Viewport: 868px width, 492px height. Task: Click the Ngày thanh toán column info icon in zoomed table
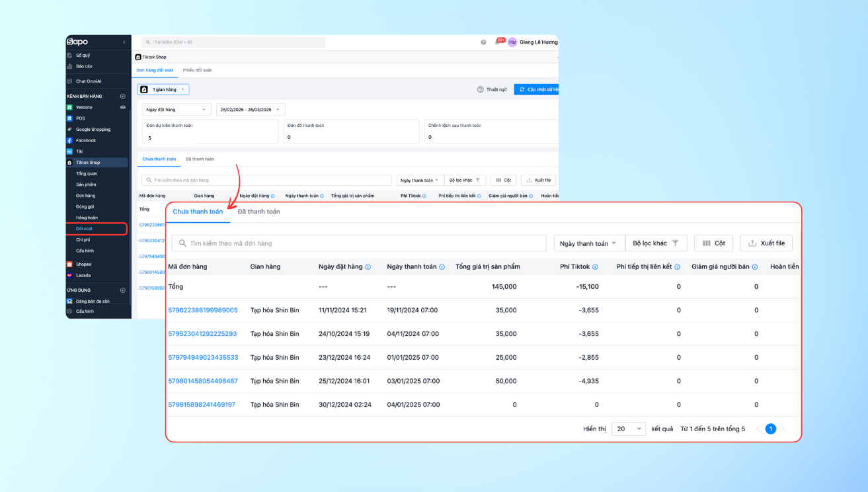[442, 267]
